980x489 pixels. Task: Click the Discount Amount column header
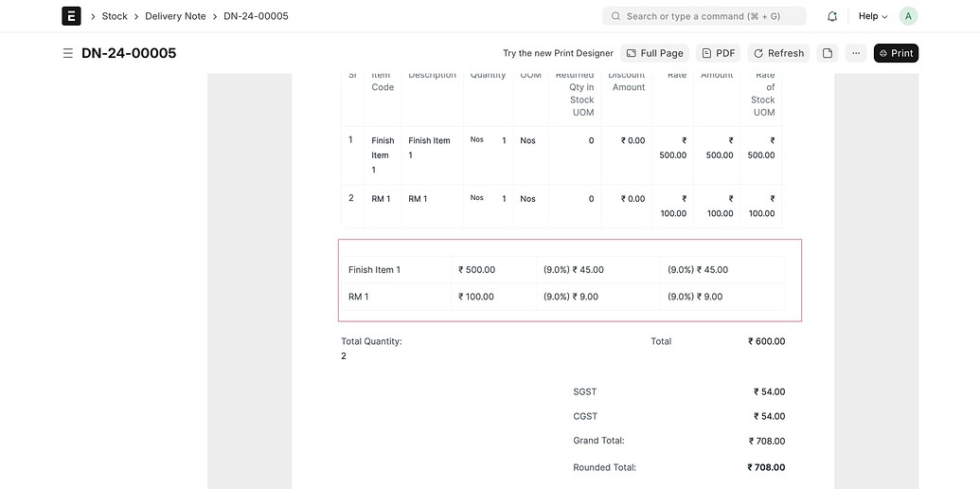(x=627, y=81)
